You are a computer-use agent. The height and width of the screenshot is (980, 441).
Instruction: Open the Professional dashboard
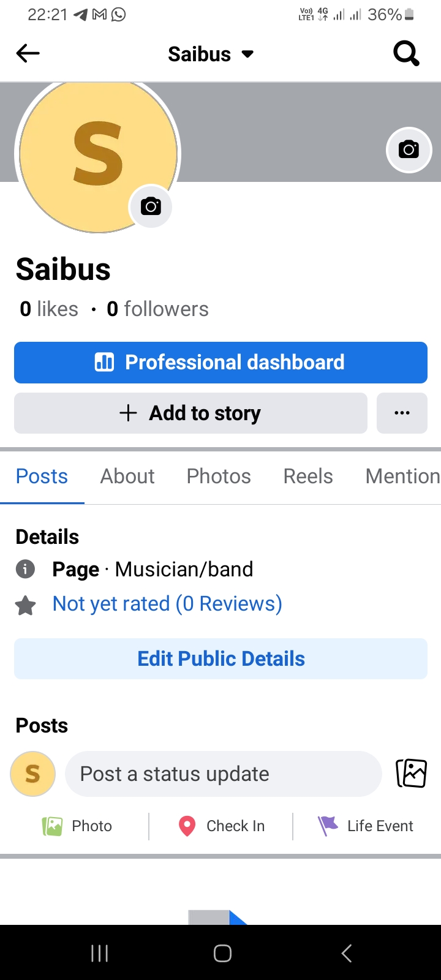click(x=221, y=363)
